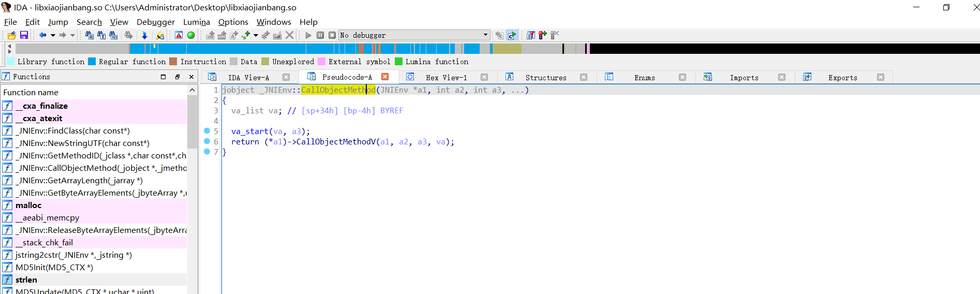Click the pink External symbol legend swatch
The image size is (980, 294).
321,62
